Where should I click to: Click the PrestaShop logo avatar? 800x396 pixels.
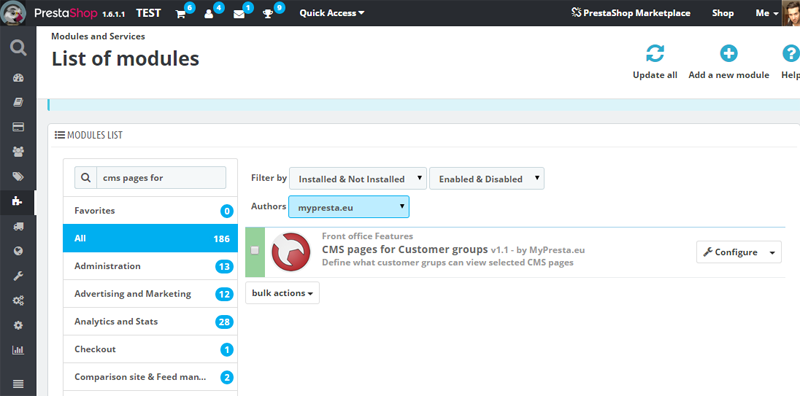click(x=13, y=13)
